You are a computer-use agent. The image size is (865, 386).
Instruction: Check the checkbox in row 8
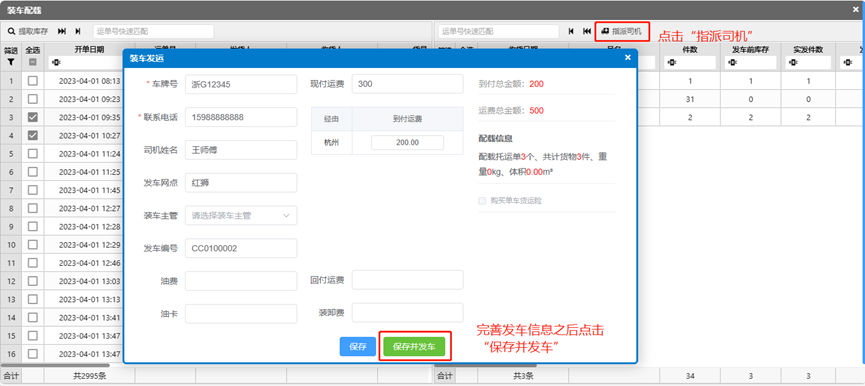pos(33,208)
